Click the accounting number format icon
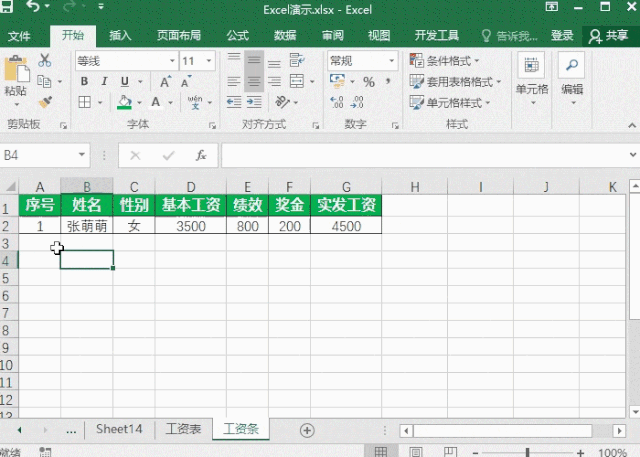This screenshot has height=457, width=640. 337,81
